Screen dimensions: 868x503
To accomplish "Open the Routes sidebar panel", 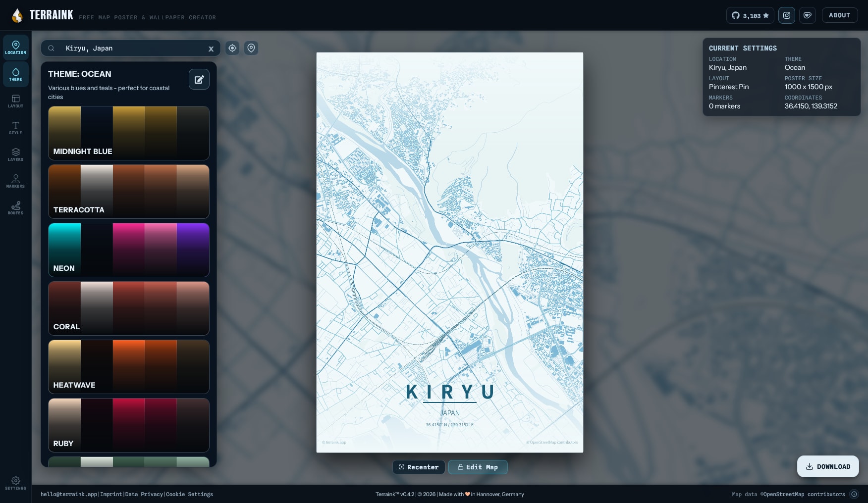I will 15,208.
